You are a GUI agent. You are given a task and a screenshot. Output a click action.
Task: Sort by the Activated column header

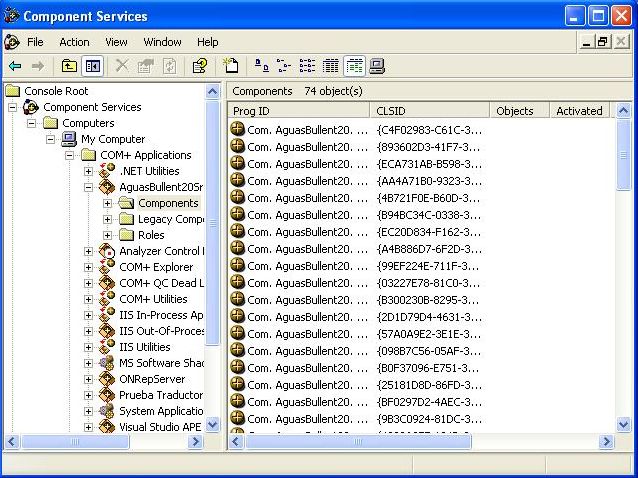tap(579, 111)
